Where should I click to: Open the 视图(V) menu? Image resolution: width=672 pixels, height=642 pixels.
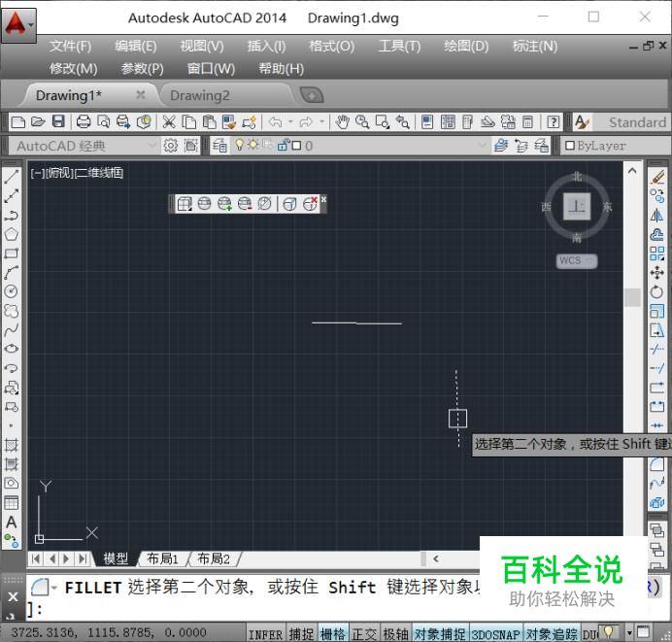202,46
